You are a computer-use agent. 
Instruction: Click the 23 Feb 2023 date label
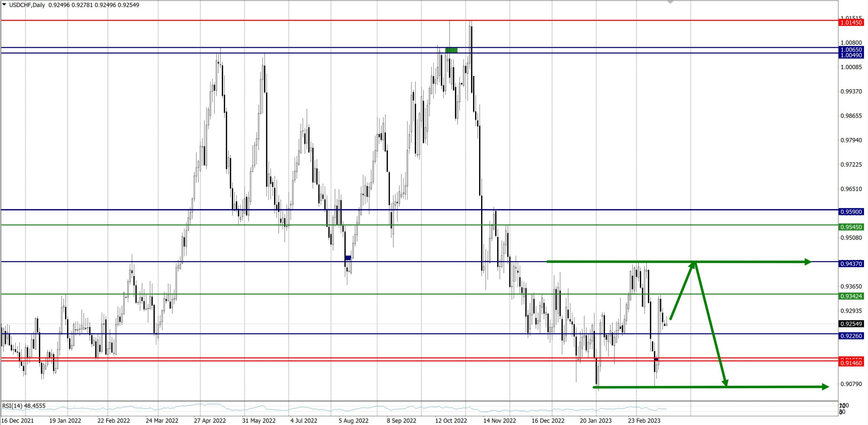(644, 421)
